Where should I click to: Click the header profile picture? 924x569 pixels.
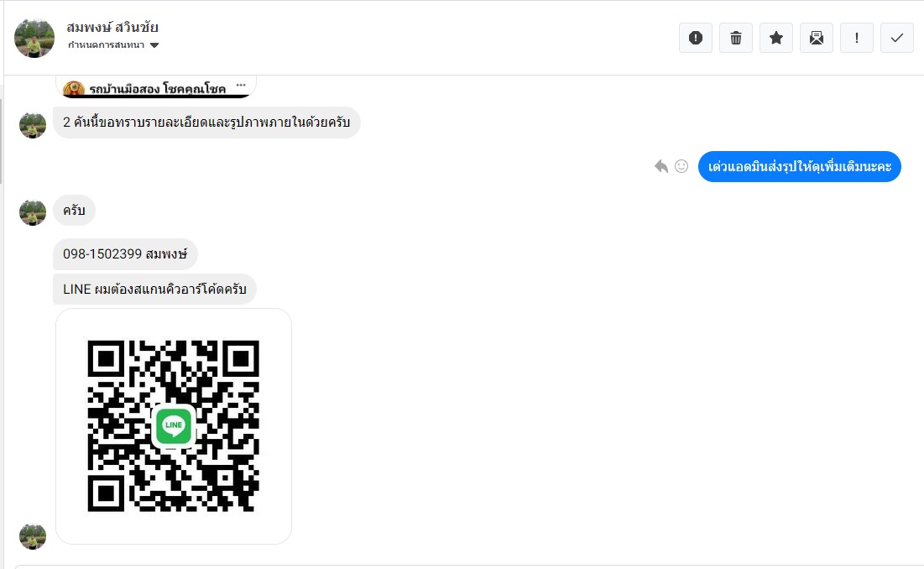[34, 38]
